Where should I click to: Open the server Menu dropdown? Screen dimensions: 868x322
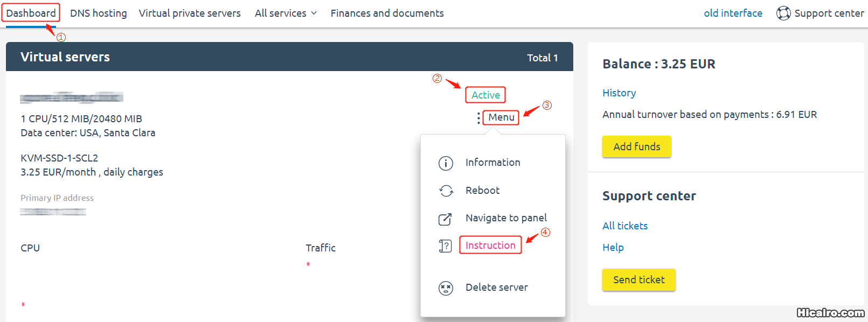501,117
